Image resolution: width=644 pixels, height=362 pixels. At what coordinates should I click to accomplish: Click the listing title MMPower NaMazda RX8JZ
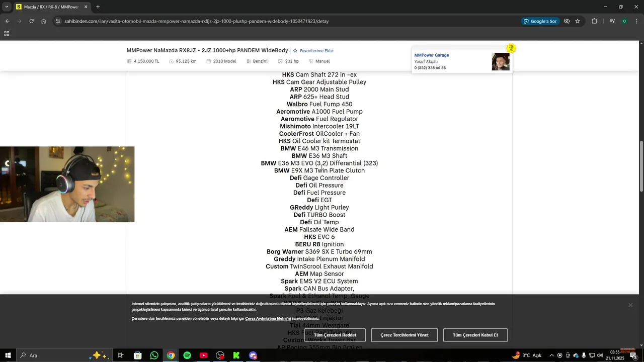coord(207,50)
